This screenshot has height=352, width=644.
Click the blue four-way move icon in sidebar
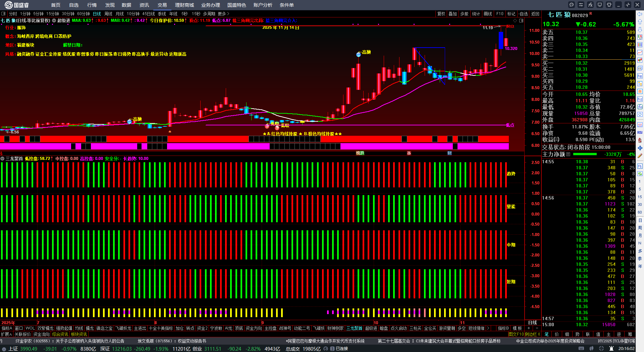(x=640, y=148)
